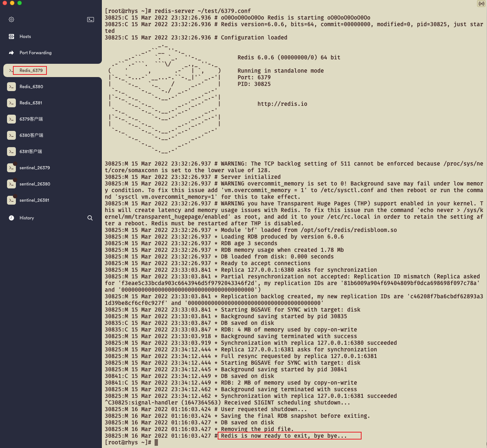Click the broadcast icon at terminal top-right
The height and width of the screenshot is (448, 487).
(x=481, y=4)
